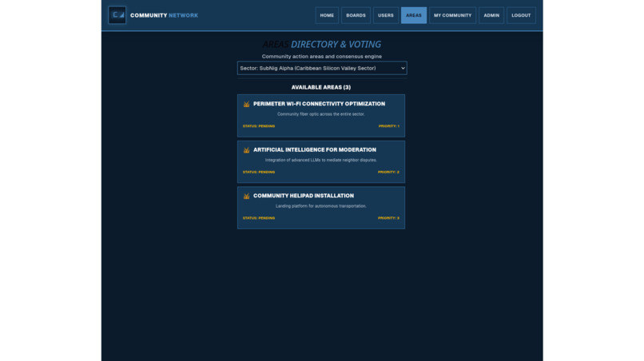Open the Admin section
Image resolution: width=644 pixels, height=361 pixels.
(491, 15)
